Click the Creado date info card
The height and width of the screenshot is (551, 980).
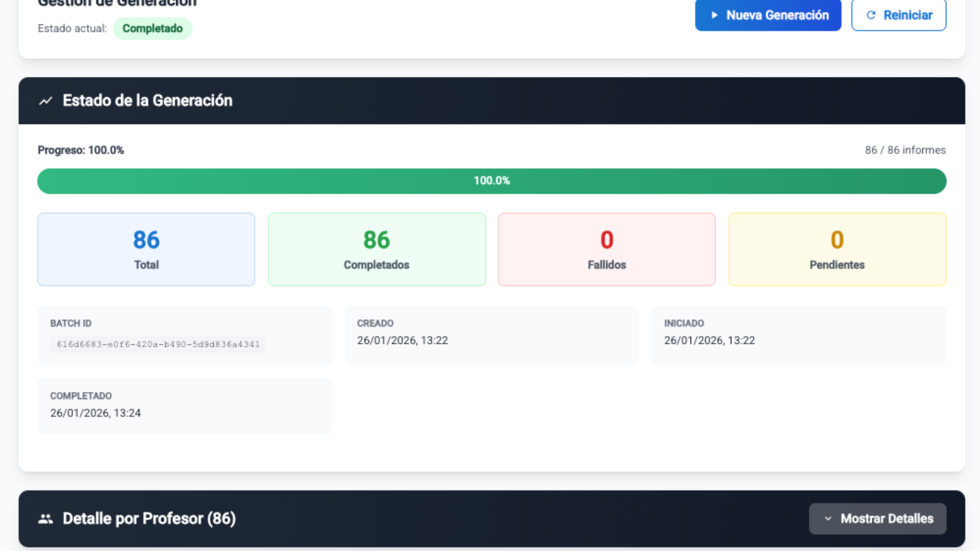pyautogui.click(x=492, y=335)
